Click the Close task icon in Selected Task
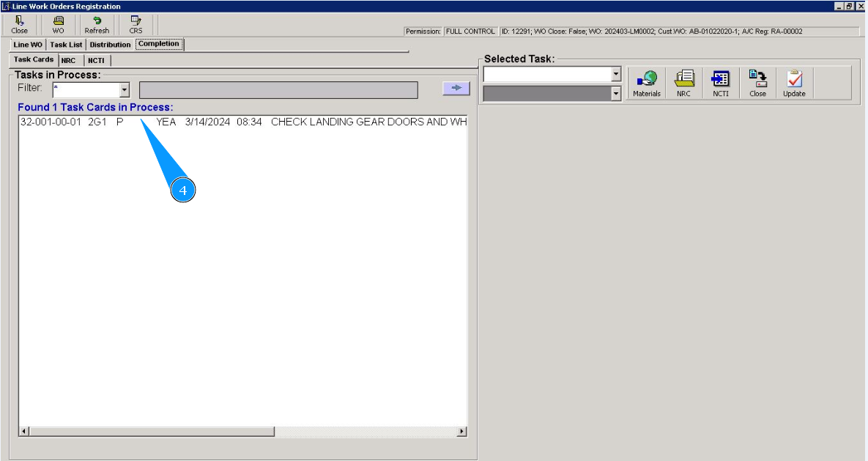Viewport: 868px width, 461px height. point(758,84)
